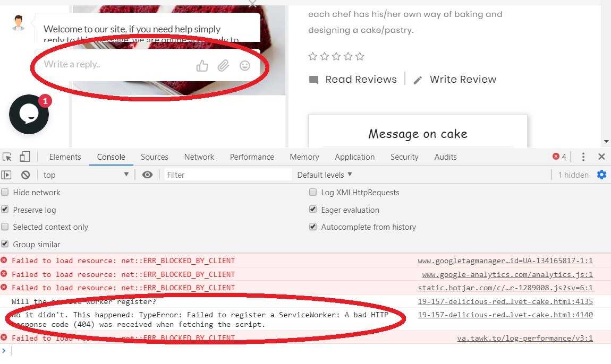This screenshot has height=364, width=611.
Task: Open console settings gear icon
Action: click(x=601, y=175)
